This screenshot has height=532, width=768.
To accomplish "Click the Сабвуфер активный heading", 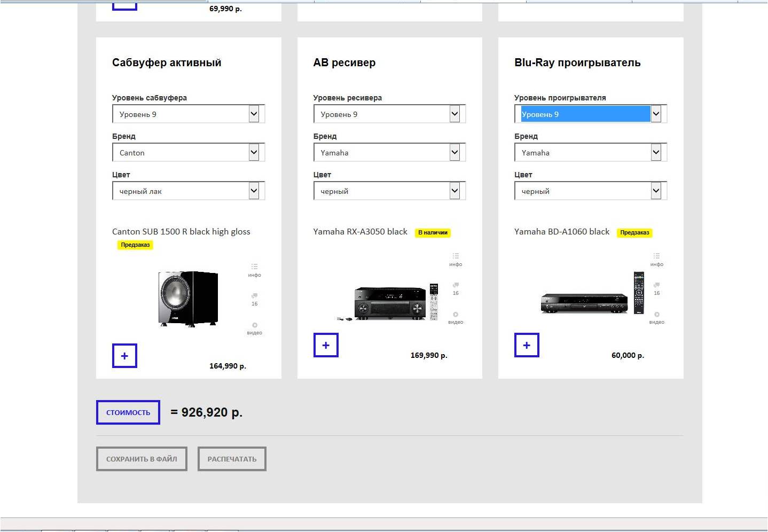I will pyautogui.click(x=167, y=62).
